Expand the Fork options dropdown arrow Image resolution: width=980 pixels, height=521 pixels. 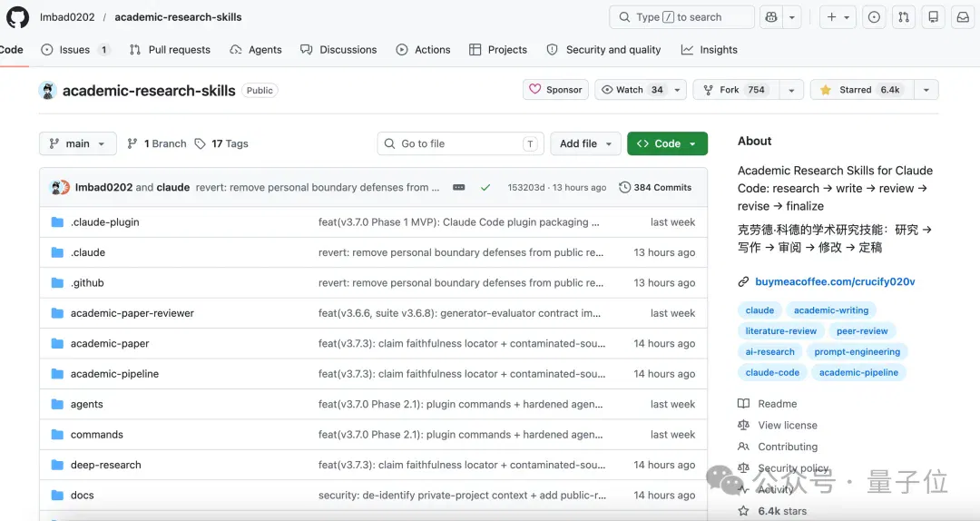pos(791,90)
